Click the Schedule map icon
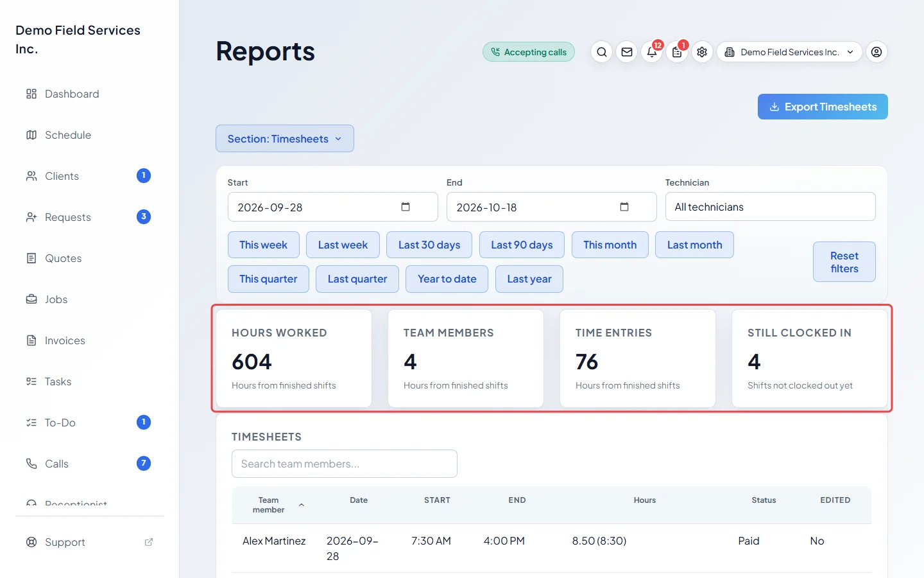Screen dimensions: 924x578 point(31,135)
